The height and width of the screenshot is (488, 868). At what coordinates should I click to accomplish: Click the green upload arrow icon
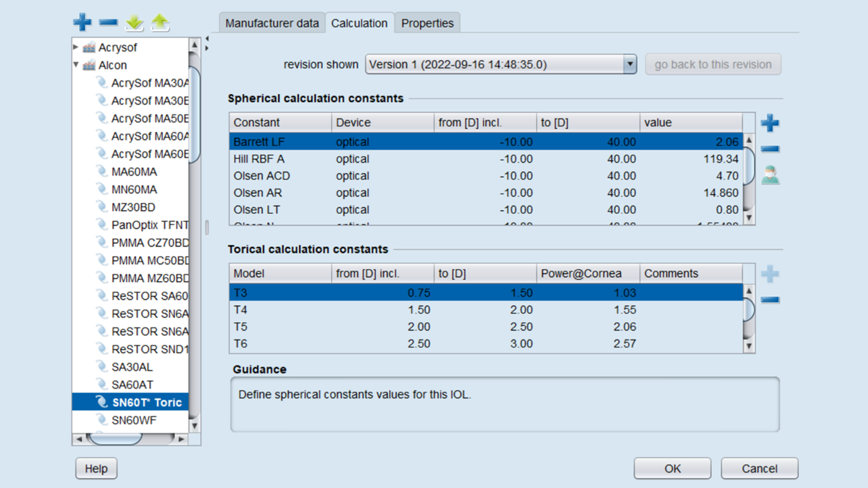click(160, 22)
